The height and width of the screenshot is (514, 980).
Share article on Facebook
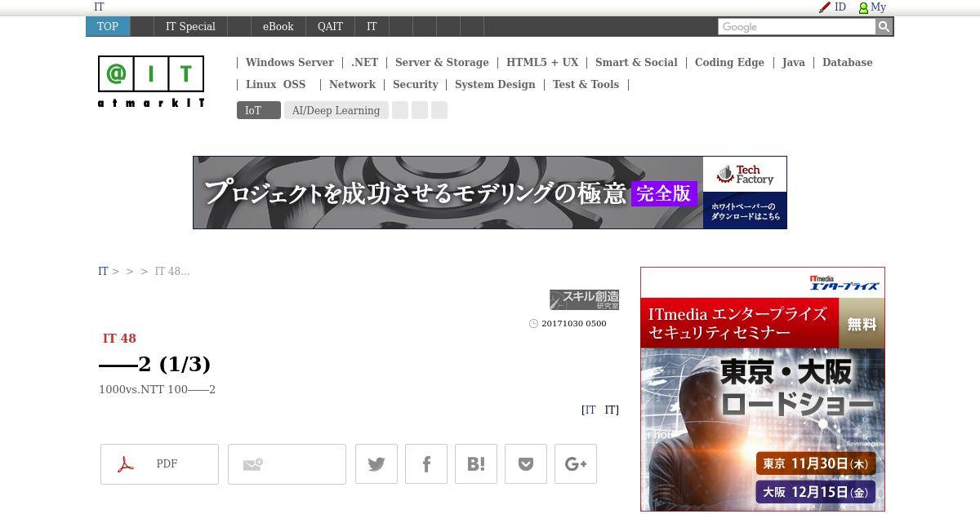pos(426,464)
